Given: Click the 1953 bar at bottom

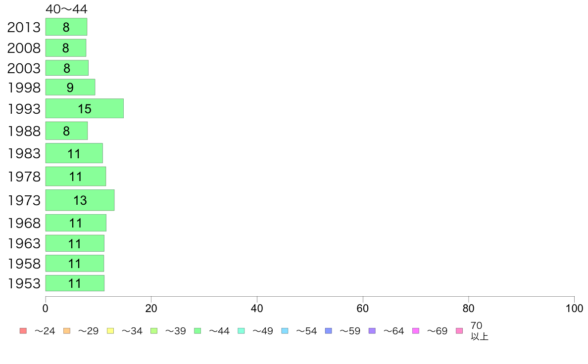Looking at the screenshot, I should 75,283.
